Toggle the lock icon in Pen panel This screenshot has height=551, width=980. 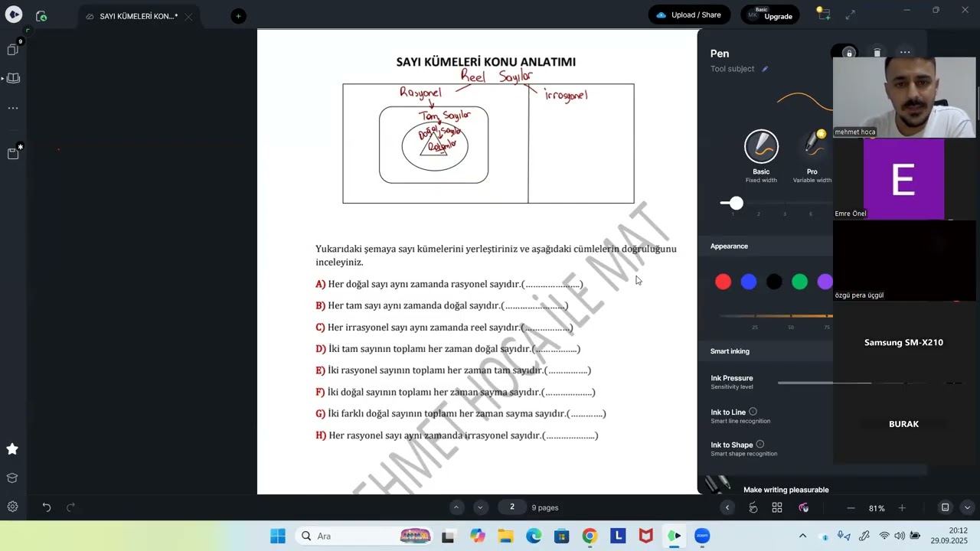point(848,53)
